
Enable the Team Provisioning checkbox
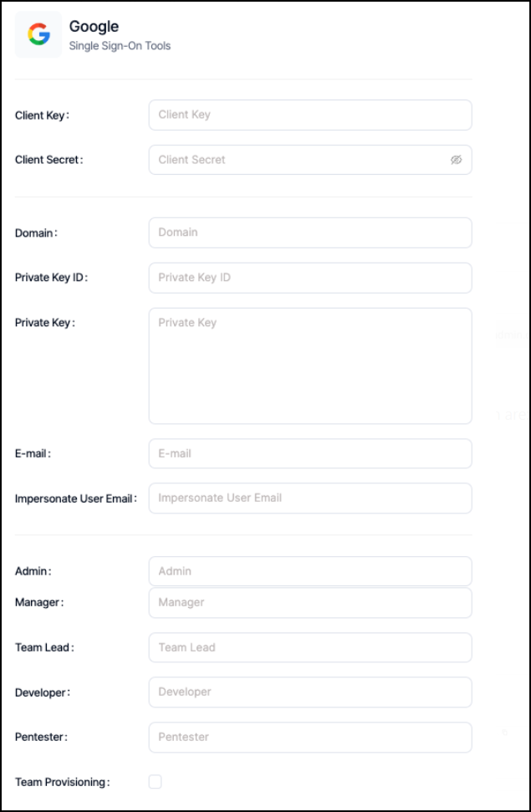156,782
